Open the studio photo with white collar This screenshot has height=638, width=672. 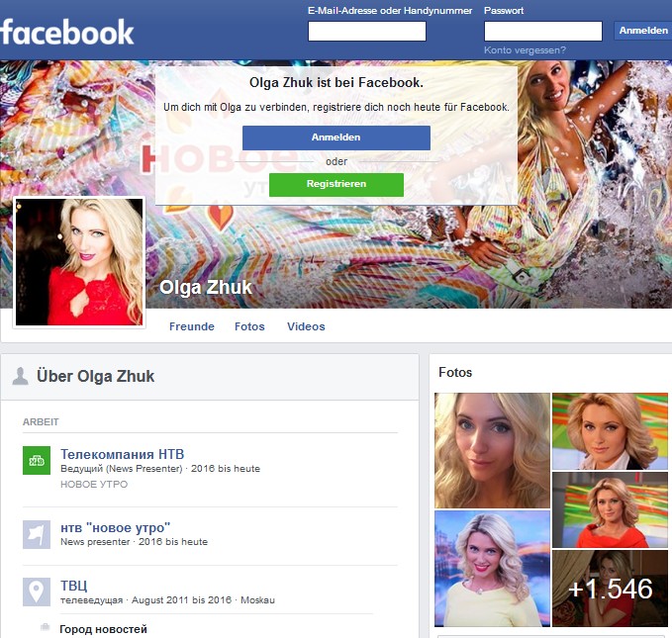click(610, 431)
